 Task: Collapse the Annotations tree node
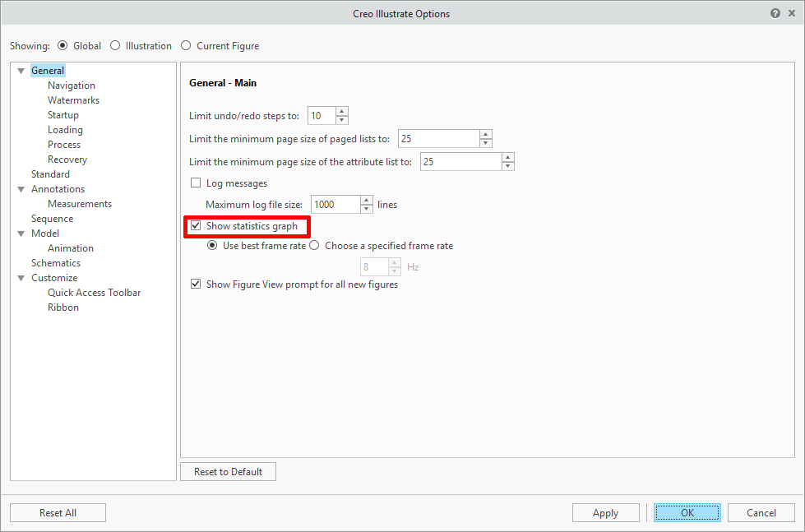(21, 189)
